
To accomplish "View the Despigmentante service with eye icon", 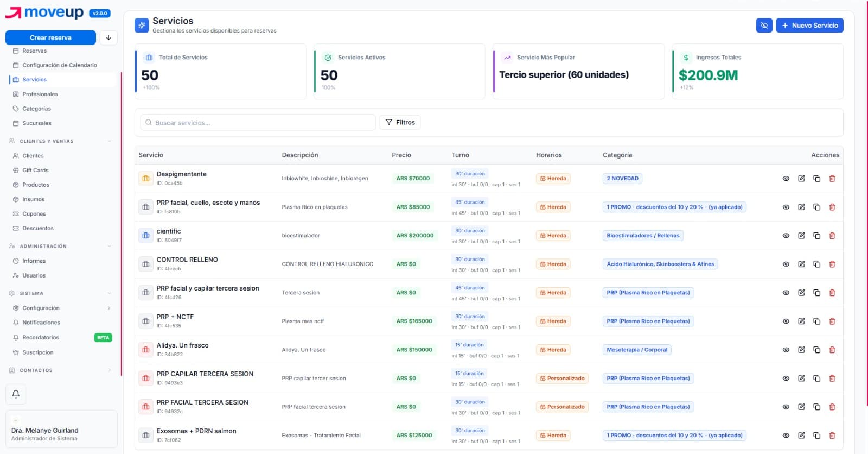I will [786, 179].
